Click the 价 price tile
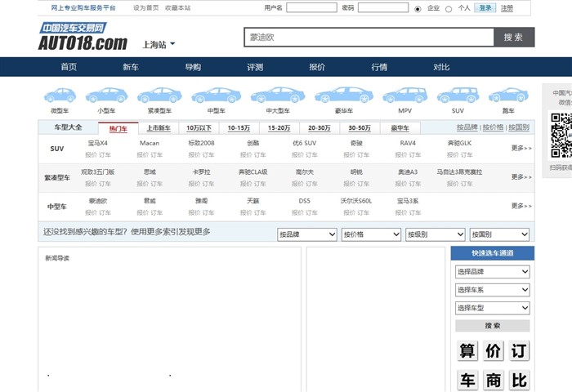Screen dimensions: 572x392 click(x=494, y=351)
